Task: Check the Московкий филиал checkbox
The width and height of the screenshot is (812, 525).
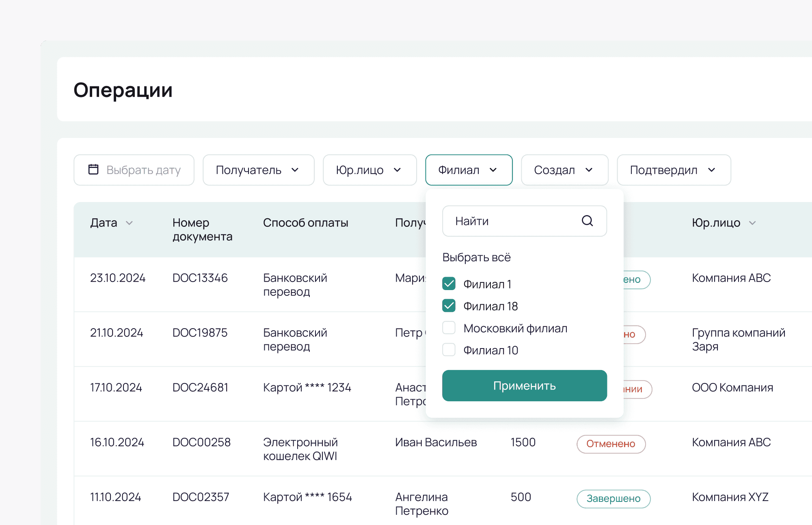Action: coord(449,328)
